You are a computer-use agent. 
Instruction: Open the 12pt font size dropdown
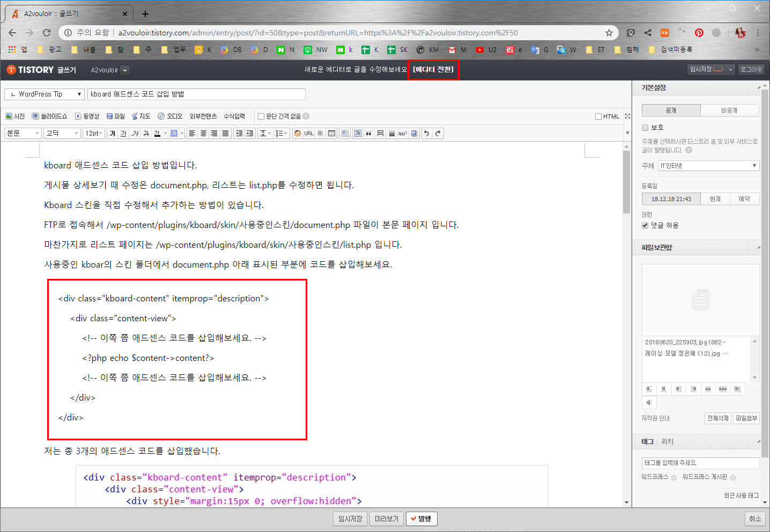[94, 134]
